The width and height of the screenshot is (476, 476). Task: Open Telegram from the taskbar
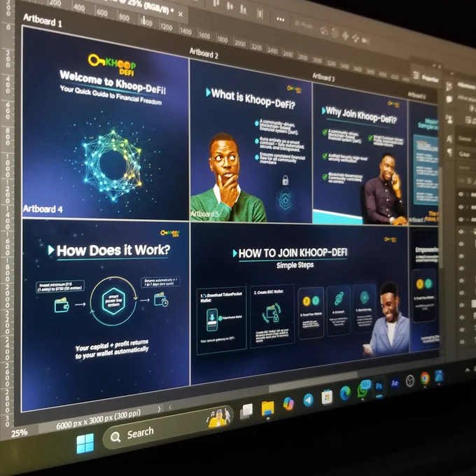pos(308,400)
